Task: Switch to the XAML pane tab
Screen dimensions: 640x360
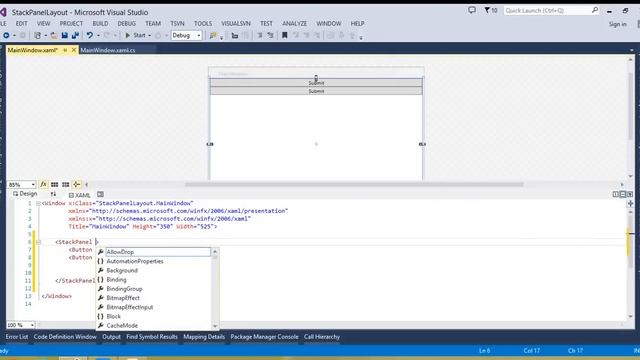Action: [80, 195]
